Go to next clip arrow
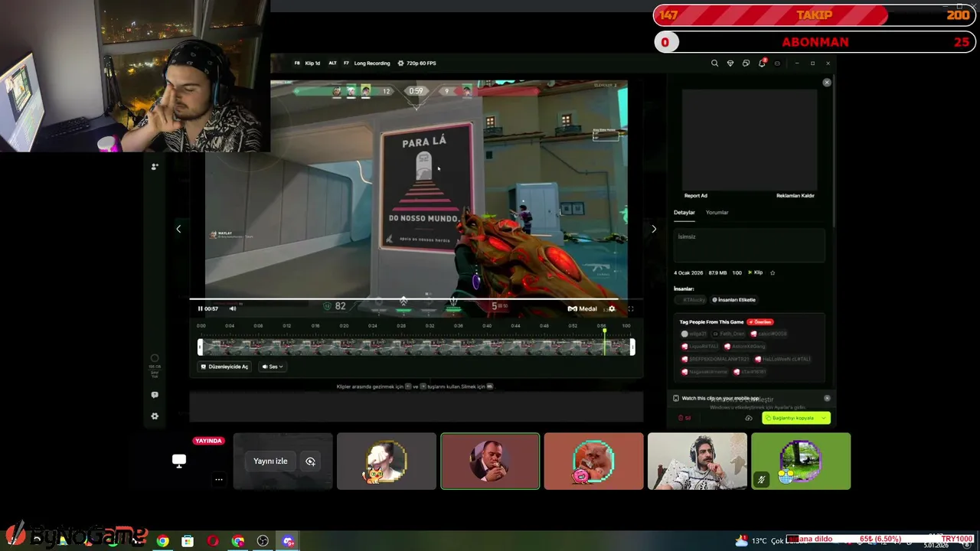 tap(654, 229)
